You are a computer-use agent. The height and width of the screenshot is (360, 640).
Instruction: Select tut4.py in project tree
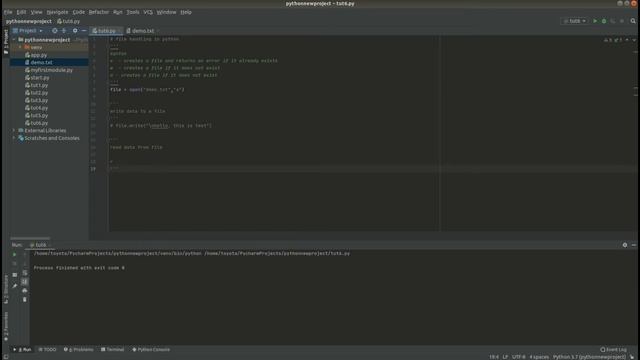click(x=36, y=108)
